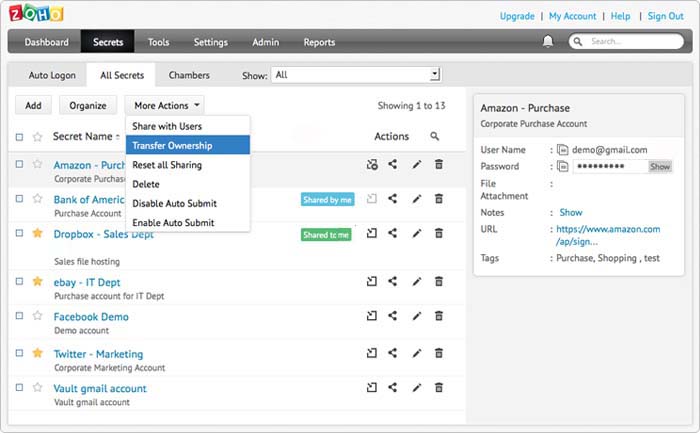Click the notification bell icon
700x434 pixels.
(x=547, y=42)
